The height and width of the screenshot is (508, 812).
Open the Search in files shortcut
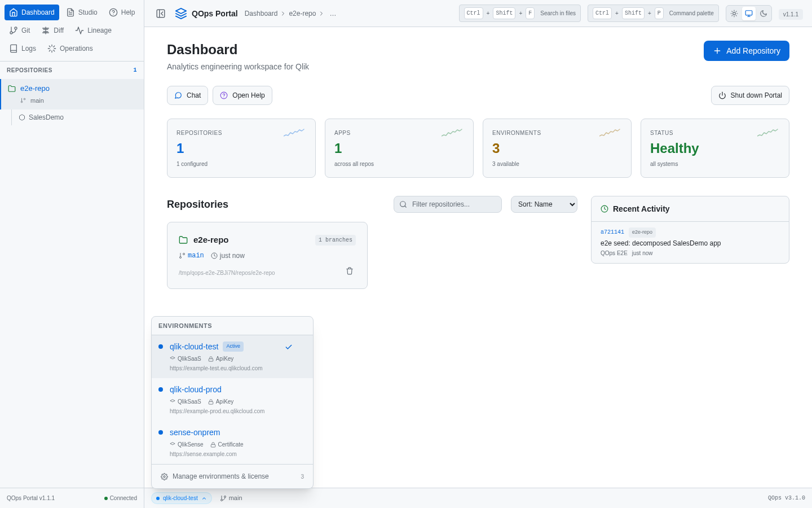520,14
